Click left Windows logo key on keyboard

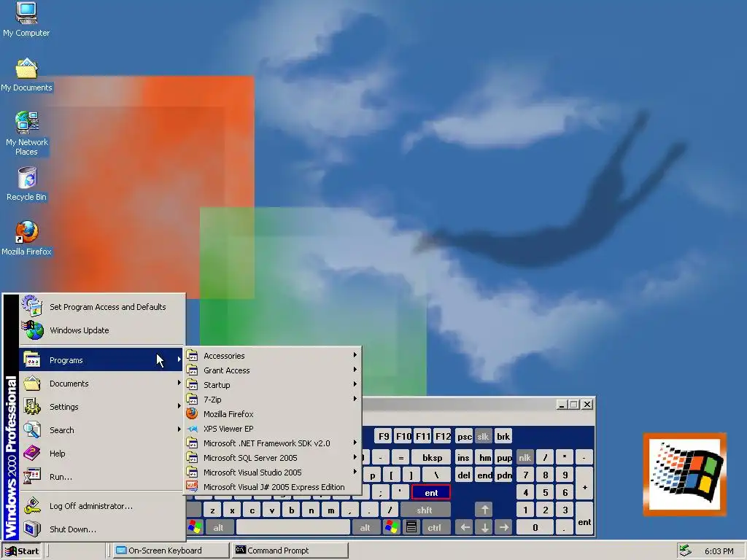click(x=196, y=527)
